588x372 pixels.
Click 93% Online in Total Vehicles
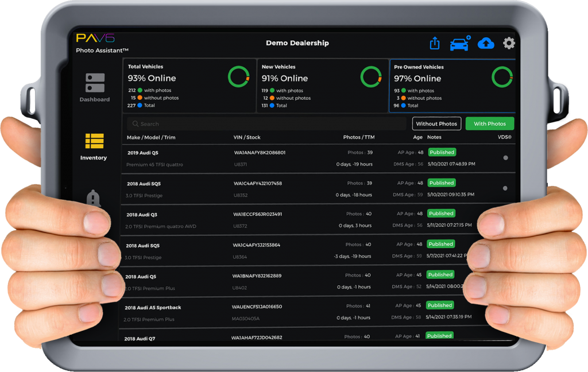click(152, 78)
